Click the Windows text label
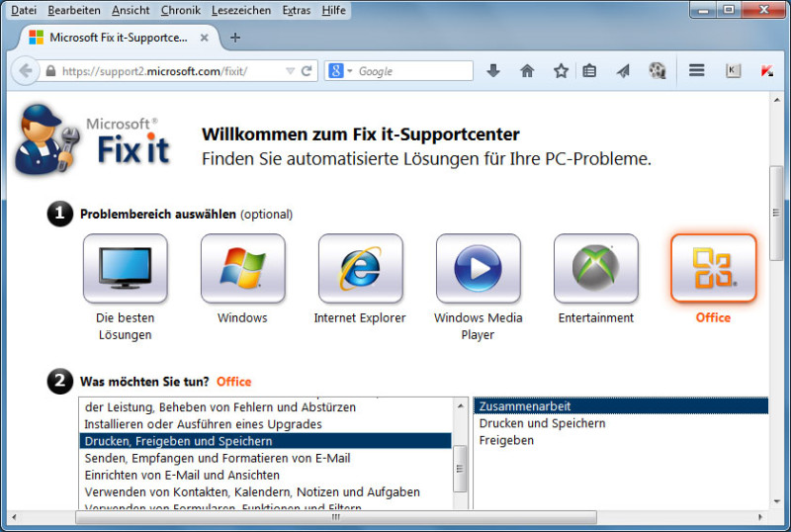This screenshot has width=791, height=532. click(242, 317)
